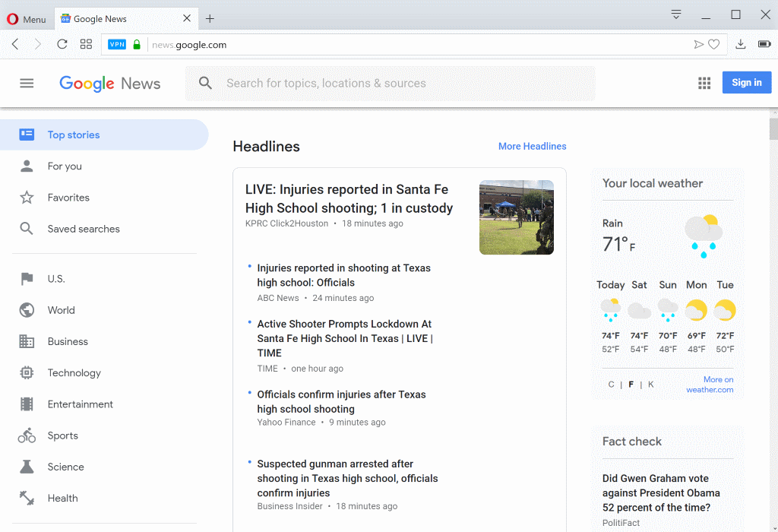Image resolution: width=778 pixels, height=532 pixels.
Task: Switch weather units to Celsius
Action: [x=611, y=385]
